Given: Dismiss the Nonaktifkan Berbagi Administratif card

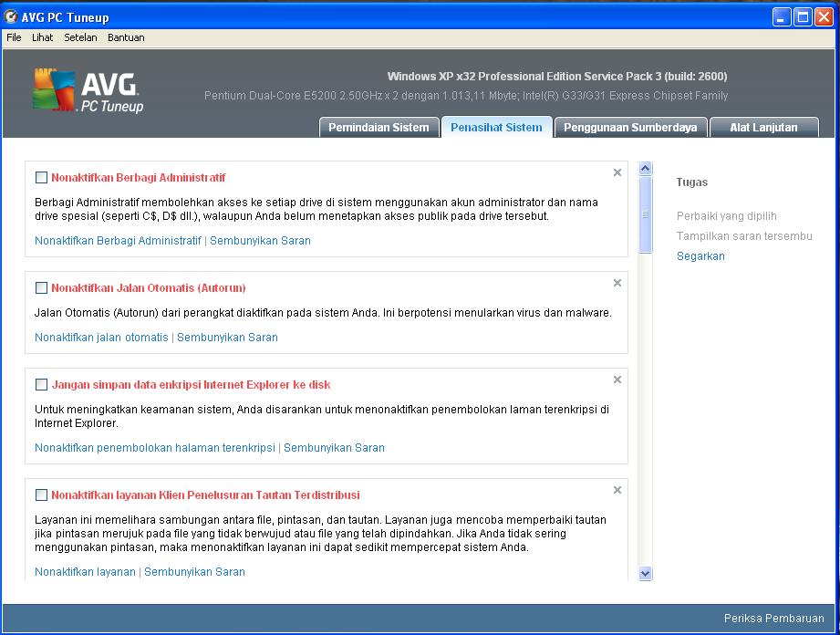Looking at the screenshot, I should point(617,172).
